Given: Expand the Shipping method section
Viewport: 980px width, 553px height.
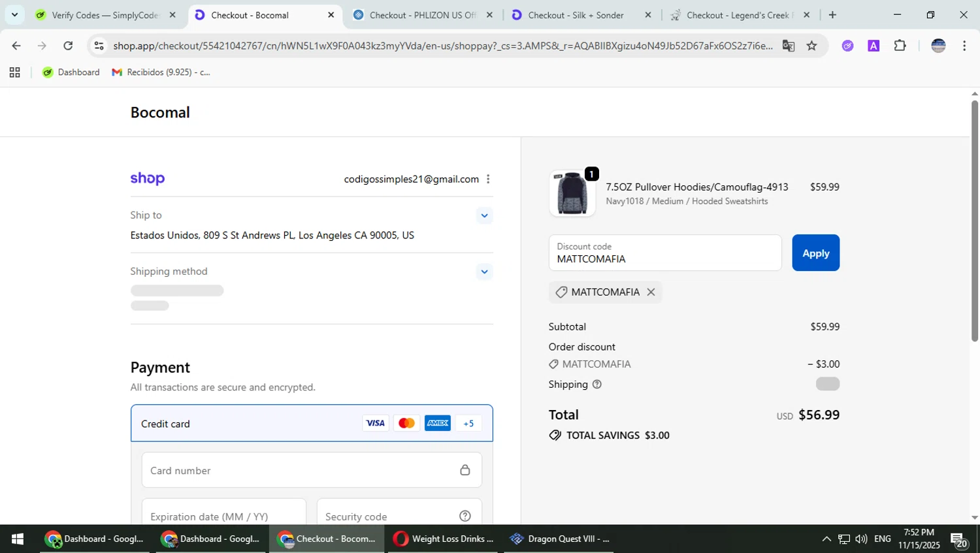Looking at the screenshot, I should [x=484, y=272].
